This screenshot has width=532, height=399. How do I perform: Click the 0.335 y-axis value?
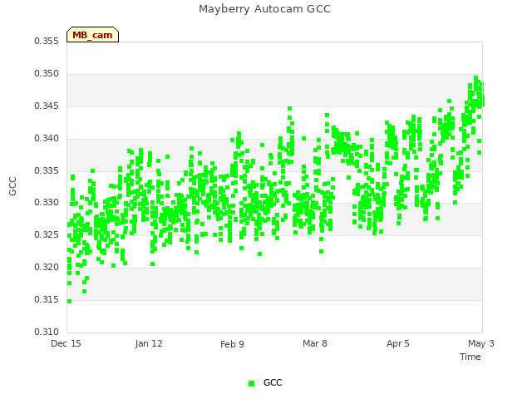point(47,170)
